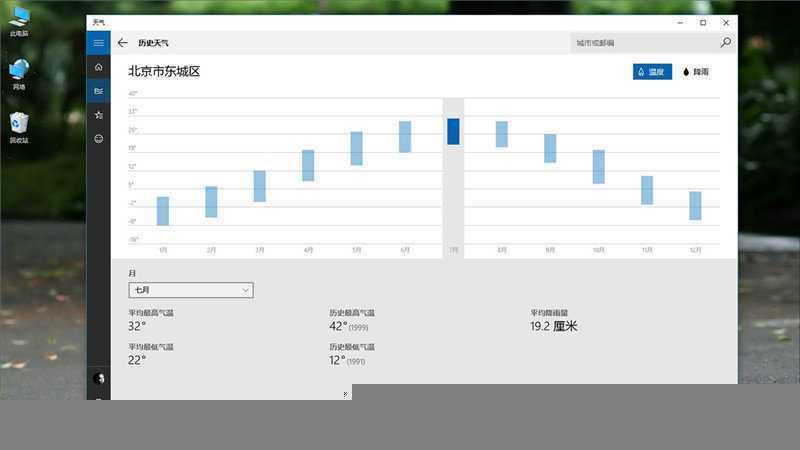The width and height of the screenshot is (800, 450).
Task: Click the 22° average low value
Action: [137, 360]
